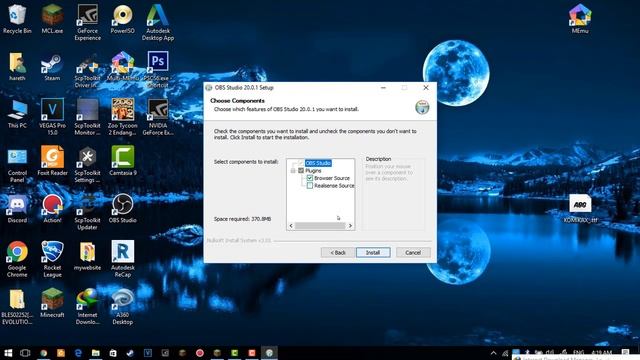Screen dimensions: 640x360
Task: Select the VEGAS Pro 15.0 icon
Action: click(52, 117)
